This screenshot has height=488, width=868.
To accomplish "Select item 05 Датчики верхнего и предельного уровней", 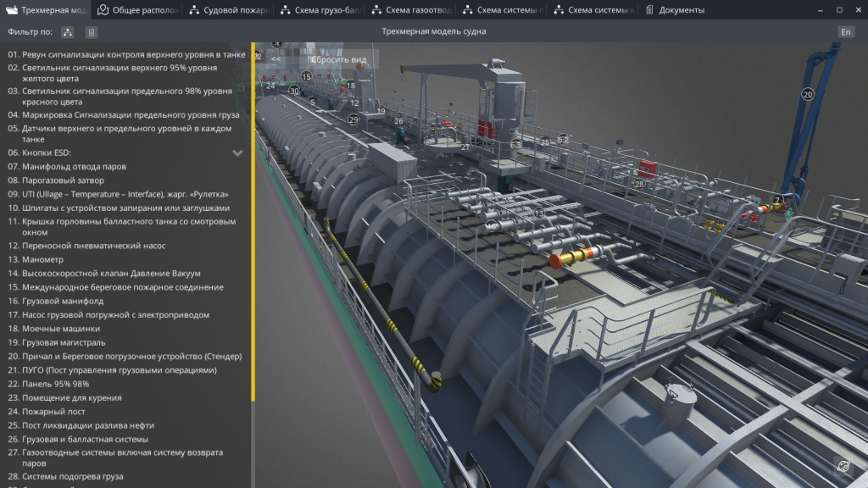I will [x=120, y=133].
